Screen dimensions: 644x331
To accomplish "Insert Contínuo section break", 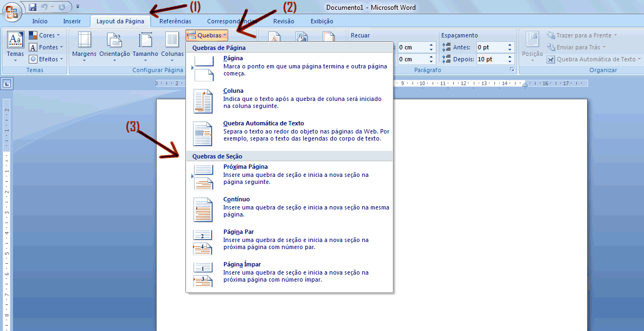I will 289,210.
